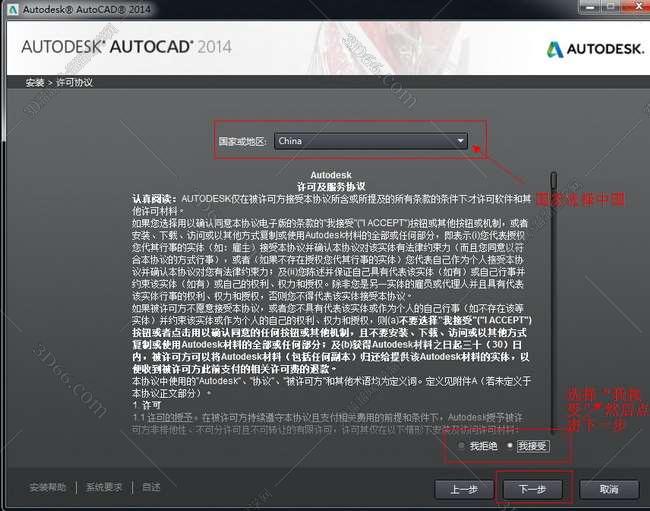Image resolution: width=650 pixels, height=511 pixels.
Task: Click the AUTODESK AUTOCAD 2014 banner title
Action: click(126, 47)
